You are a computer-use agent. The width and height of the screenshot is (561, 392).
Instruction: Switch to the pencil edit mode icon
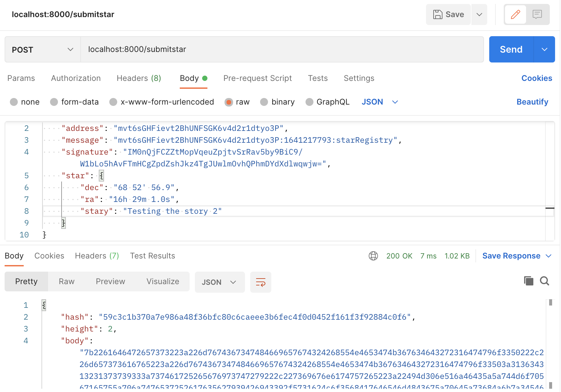point(515,14)
